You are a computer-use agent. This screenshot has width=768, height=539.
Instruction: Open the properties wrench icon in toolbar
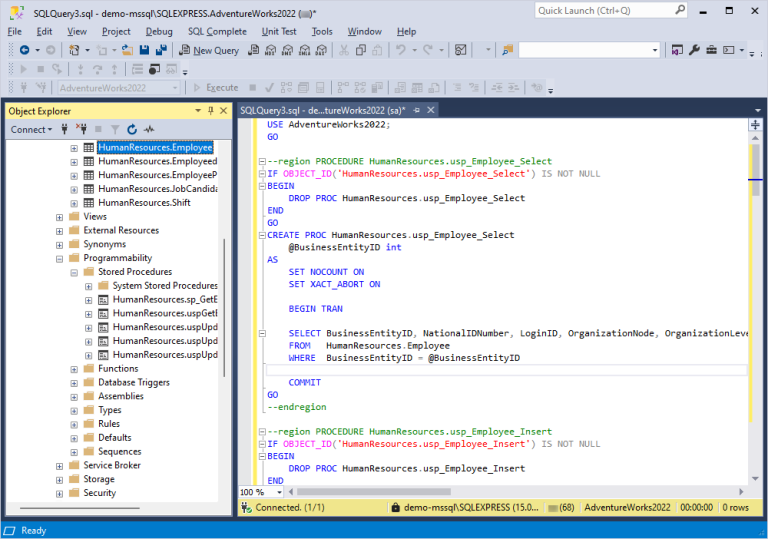695,50
